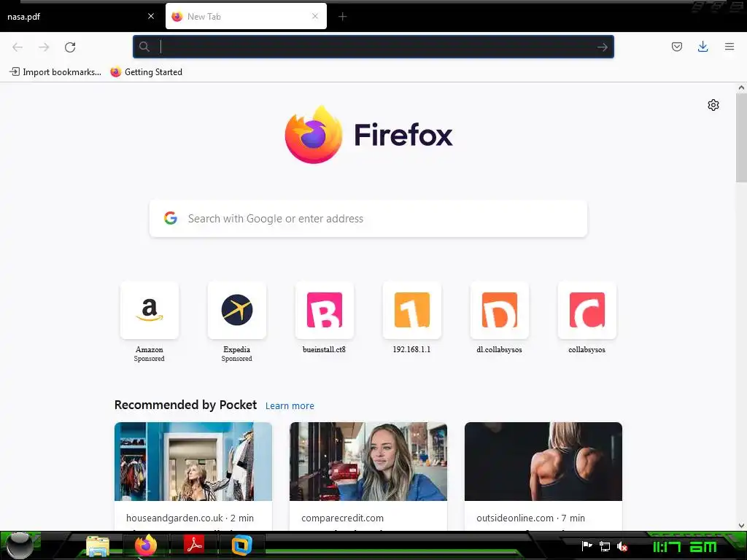The image size is (747, 560).
Task: Close the nasa.pdf tab
Action: click(x=151, y=16)
